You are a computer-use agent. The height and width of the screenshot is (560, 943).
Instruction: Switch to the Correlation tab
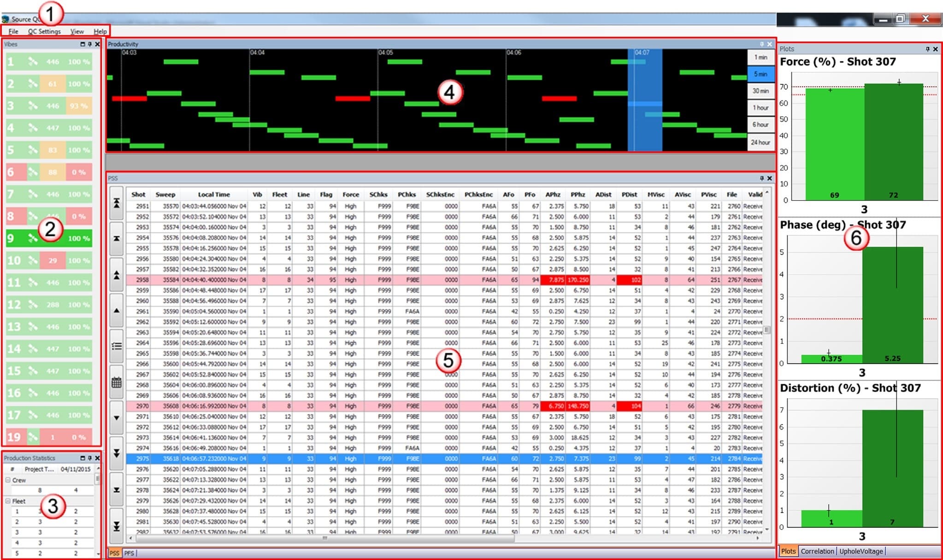(x=817, y=551)
